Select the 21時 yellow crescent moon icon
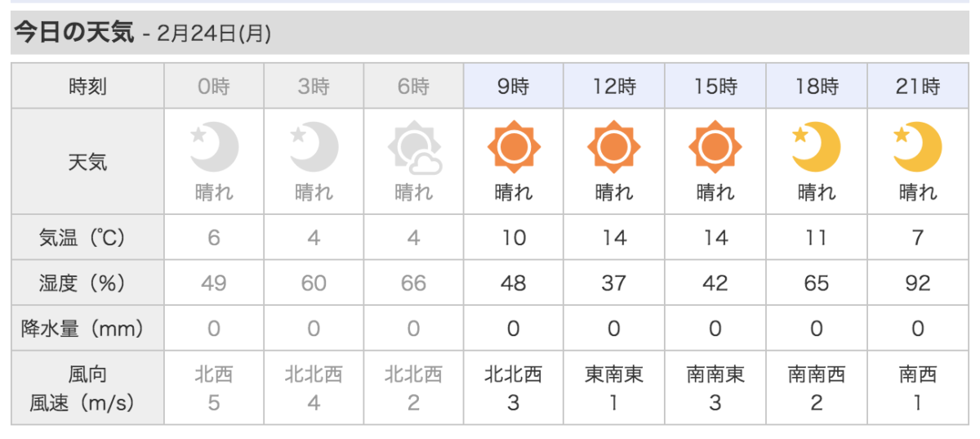The width and height of the screenshot is (980, 439). point(917,148)
